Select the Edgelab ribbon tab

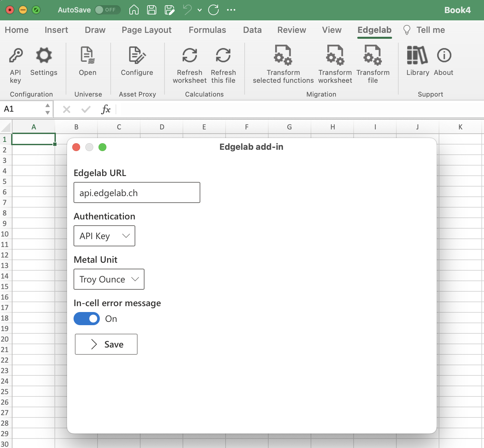375,30
